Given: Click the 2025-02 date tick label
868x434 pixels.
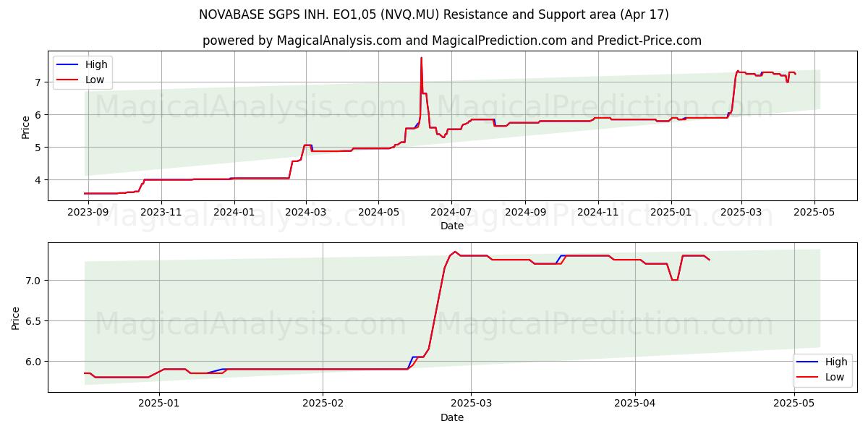Looking at the screenshot, I should tap(323, 404).
